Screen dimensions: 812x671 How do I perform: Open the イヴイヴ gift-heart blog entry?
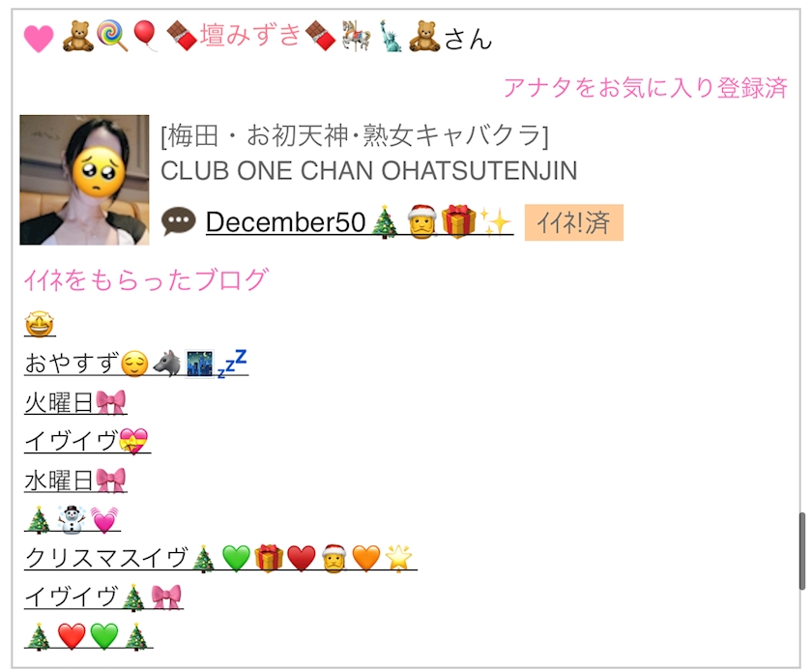[x=88, y=441]
